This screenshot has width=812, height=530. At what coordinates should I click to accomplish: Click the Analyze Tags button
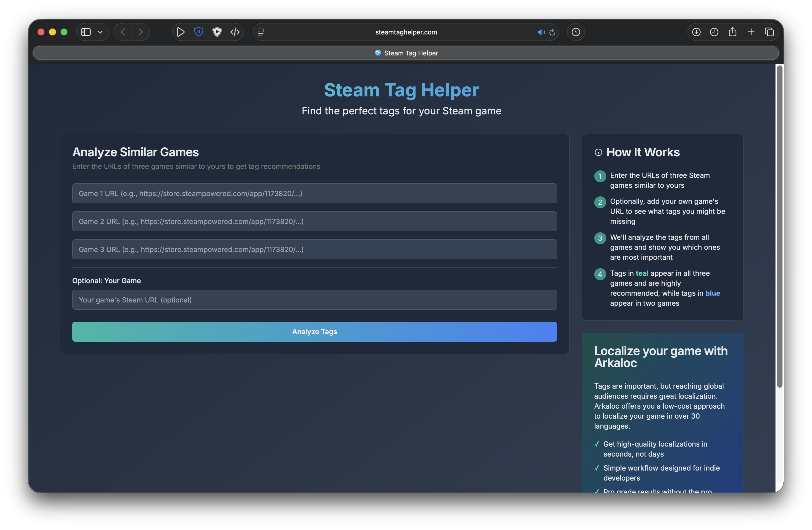point(314,332)
